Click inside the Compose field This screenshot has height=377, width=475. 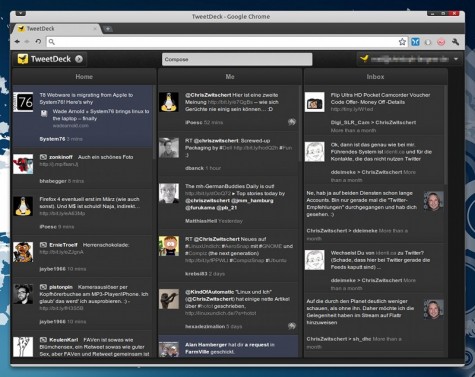(237, 59)
